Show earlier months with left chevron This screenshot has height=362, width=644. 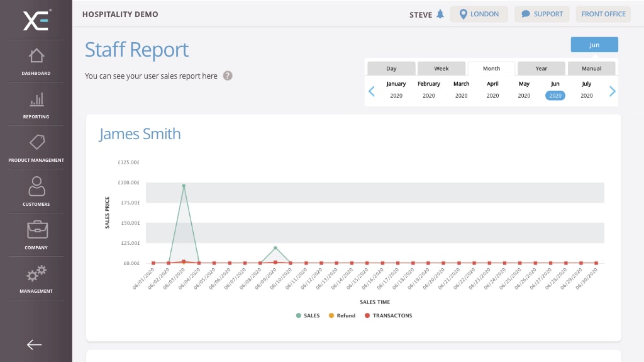372,91
